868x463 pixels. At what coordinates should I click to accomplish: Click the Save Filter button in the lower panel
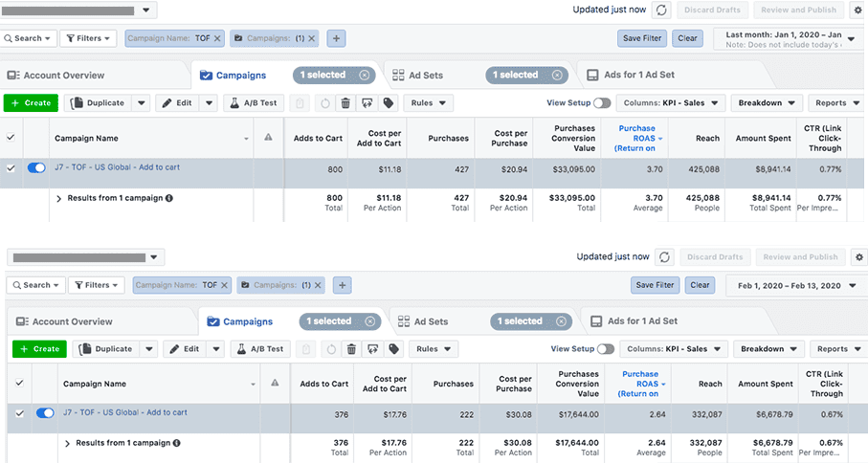click(656, 285)
